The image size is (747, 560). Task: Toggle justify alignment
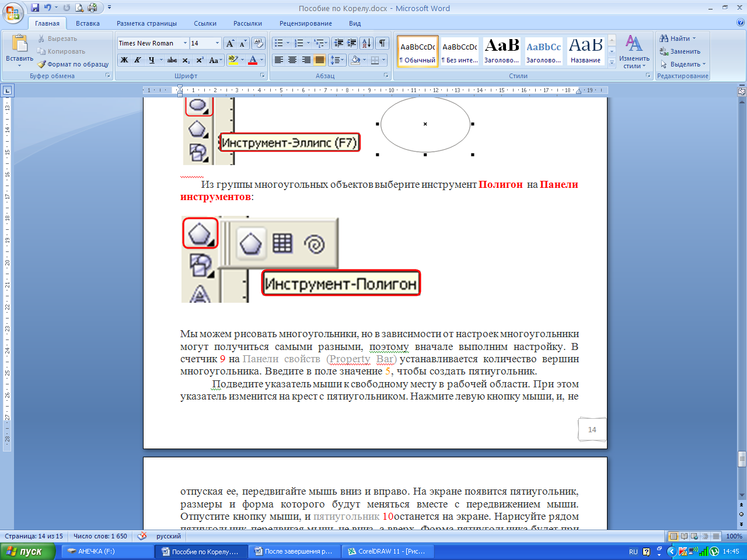[319, 60]
